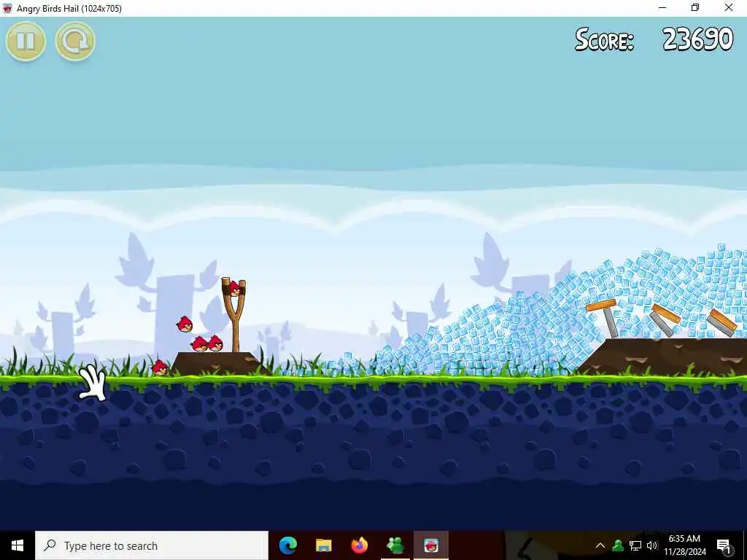The width and height of the screenshot is (747, 560).
Task: Open the clock showing 6:35 AM
Action: (684, 545)
